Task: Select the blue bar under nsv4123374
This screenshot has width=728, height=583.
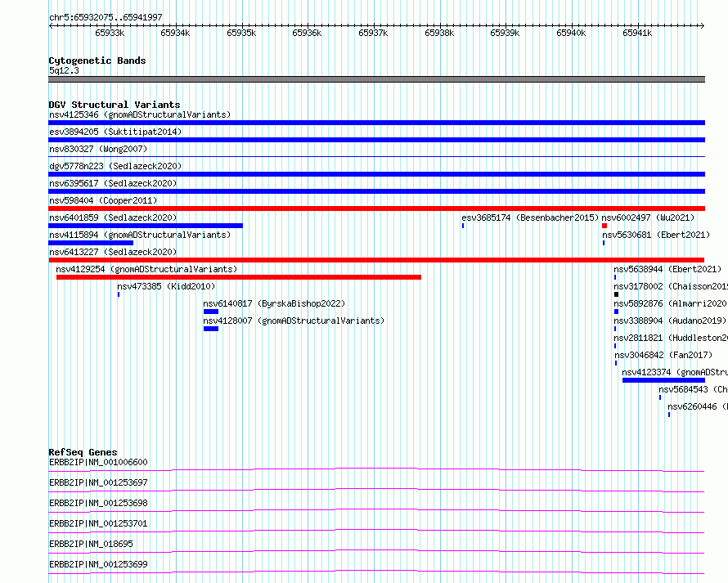Action: tap(663, 380)
